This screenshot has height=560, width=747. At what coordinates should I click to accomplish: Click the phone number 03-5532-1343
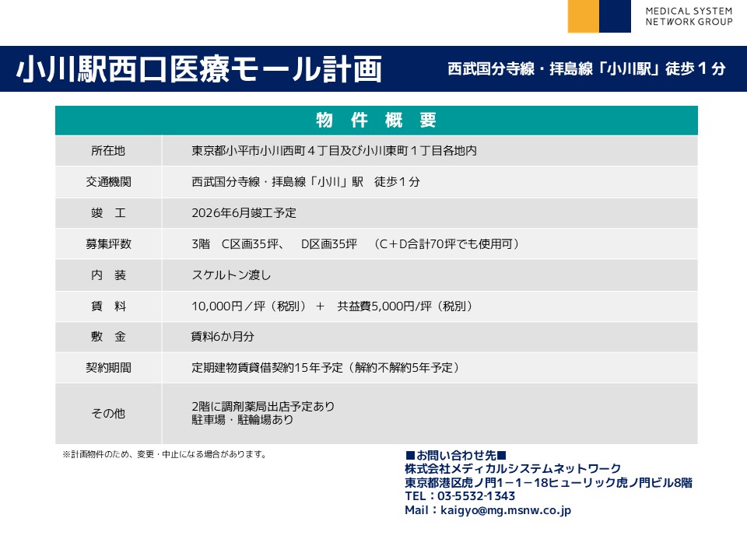click(x=476, y=496)
